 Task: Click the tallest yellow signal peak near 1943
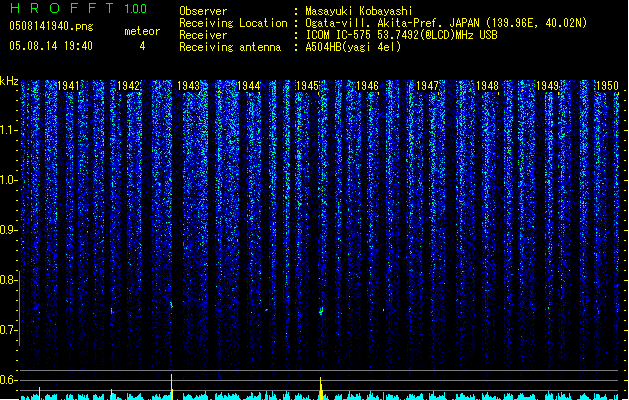[x=172, y=387]
